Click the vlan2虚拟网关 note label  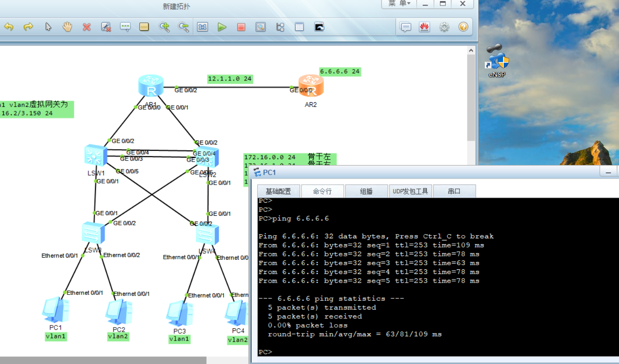37,109
